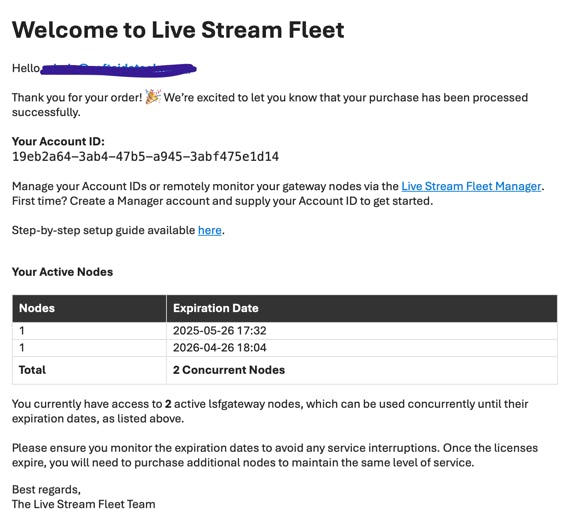Click the 'Your Account ID:' label
This screenshot has height=520, width=572.
(58, 141)
